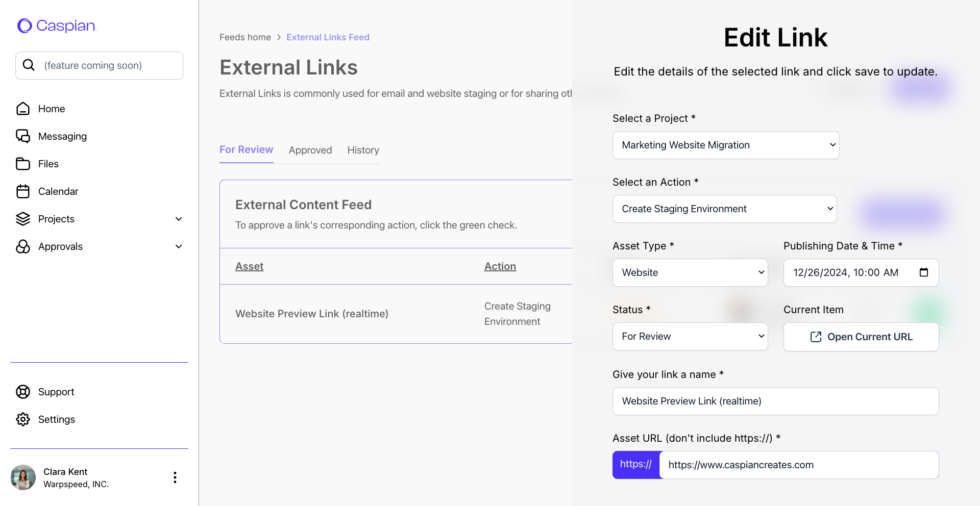Click the search magnifier icon
The image size is (980, 506).
[x=29, y=65]
